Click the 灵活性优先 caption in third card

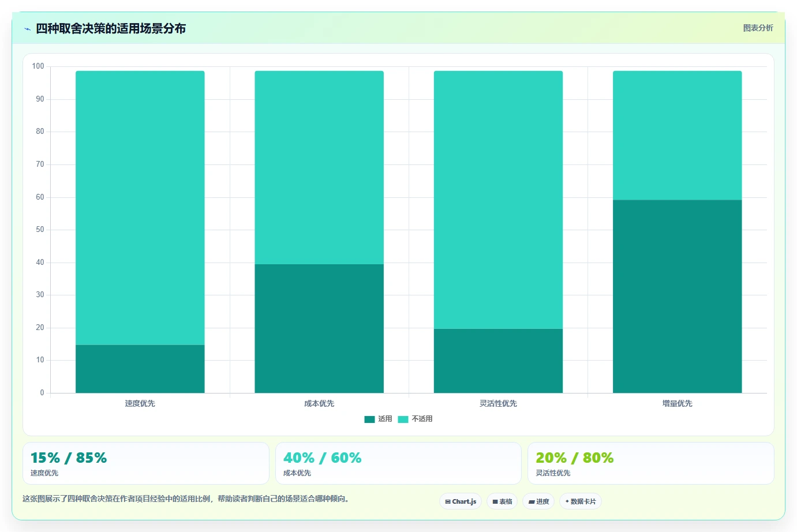(553, 473)
